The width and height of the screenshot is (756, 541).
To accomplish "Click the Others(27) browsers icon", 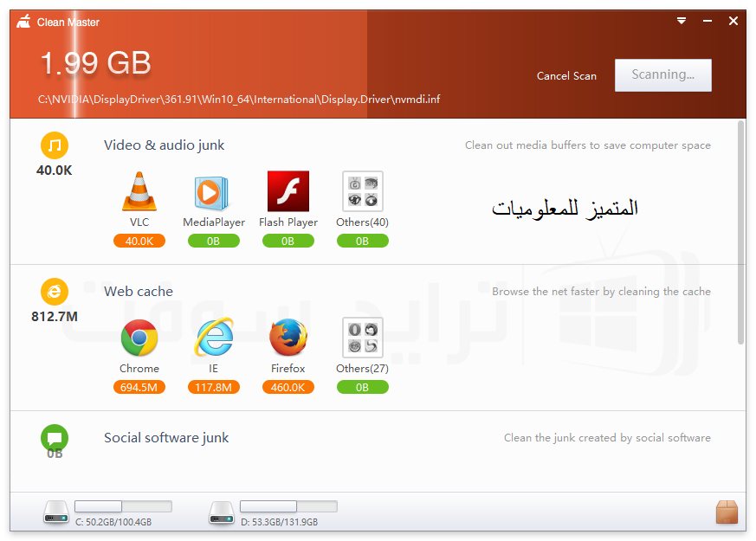I will pyautogui.click(x=363, y=338).
